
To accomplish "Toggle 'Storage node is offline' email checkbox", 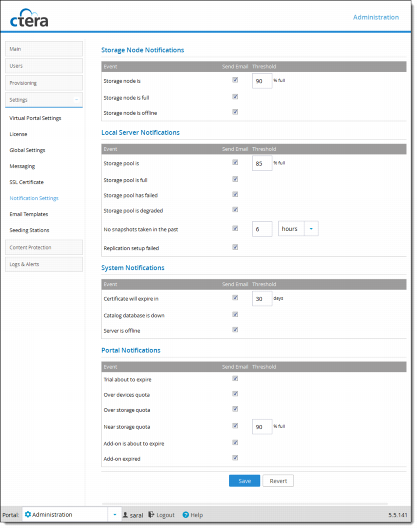I will click(235, 112).
